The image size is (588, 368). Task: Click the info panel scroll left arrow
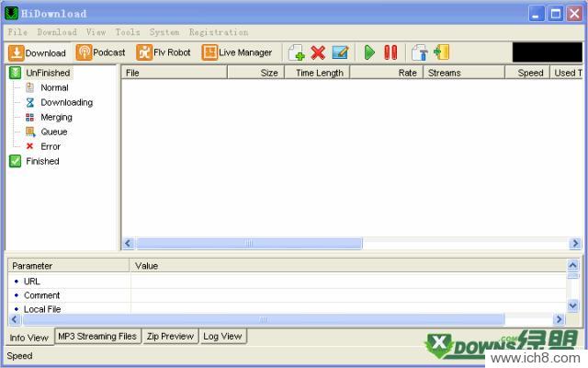[15, 319]
